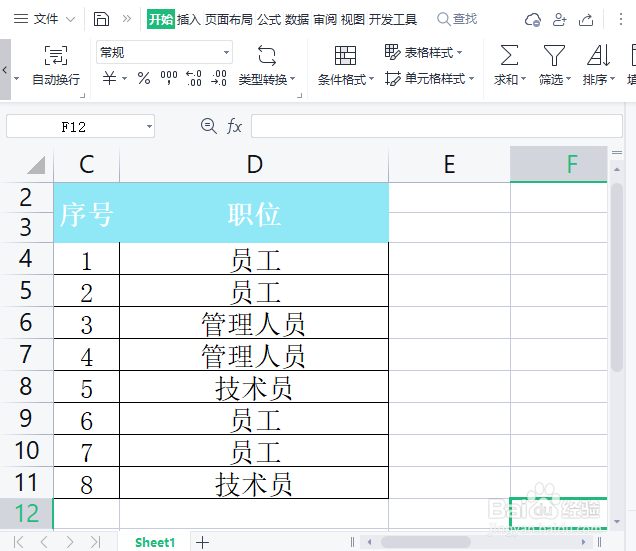
Task: Click the 排序 sort icon
Action: (598, 55)
